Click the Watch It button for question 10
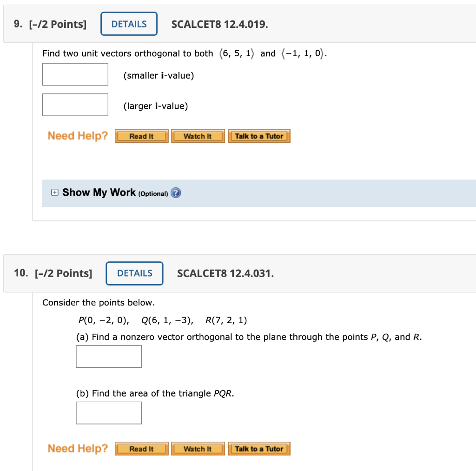 tap(198, 448)
